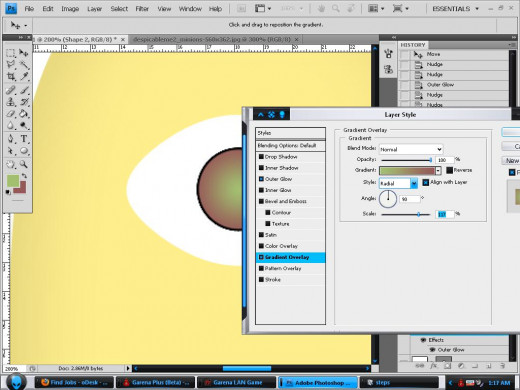Click the Opacity percent input field
Viewport: 520px width, 390px height.
445,160
